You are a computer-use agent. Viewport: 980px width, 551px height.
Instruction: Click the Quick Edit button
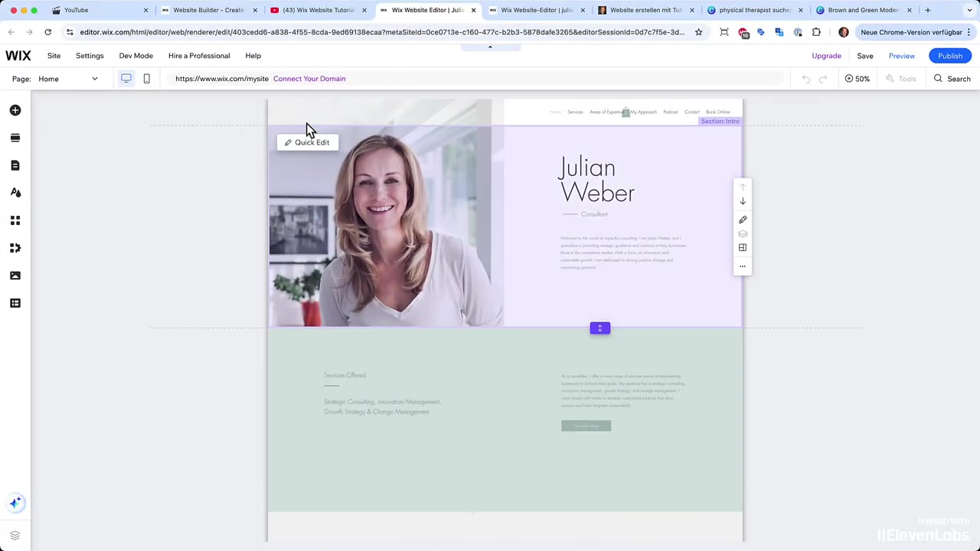point(307,142)
